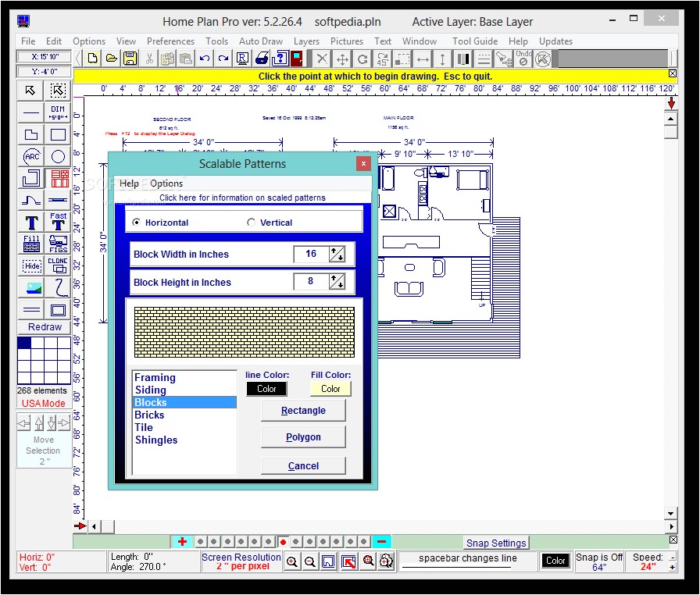Click the Fill Color swatch

(330, 389)
